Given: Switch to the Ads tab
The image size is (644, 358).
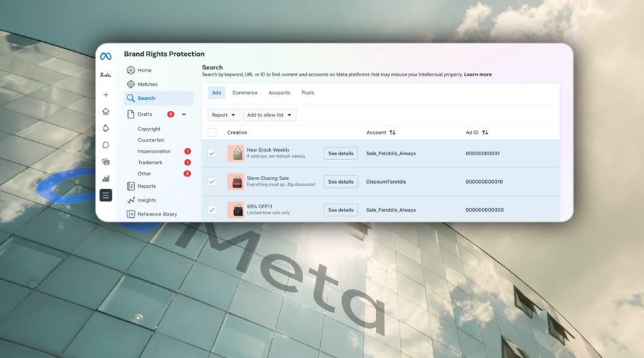Looking at the screenshot, I should coord(217,93).
